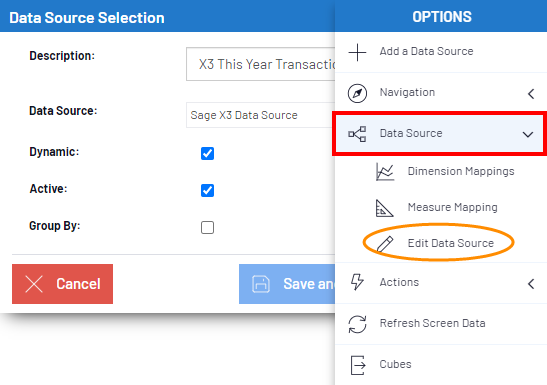The height and width of the screenshot is (385, 547).
Task: Collapse the Data Source section chevron
Action: (x=528, y=135)
